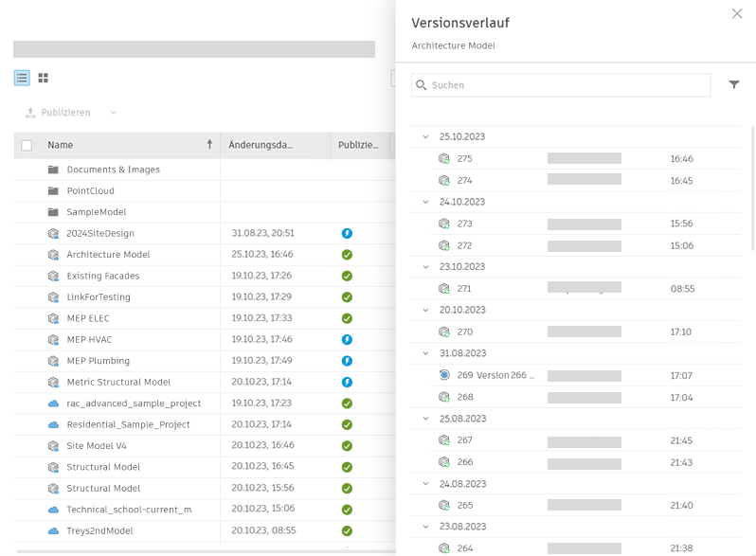The height and width of the screenshot is (556, 756).
Task: Sort the list by Name column arrow
Action: point(209,144)
